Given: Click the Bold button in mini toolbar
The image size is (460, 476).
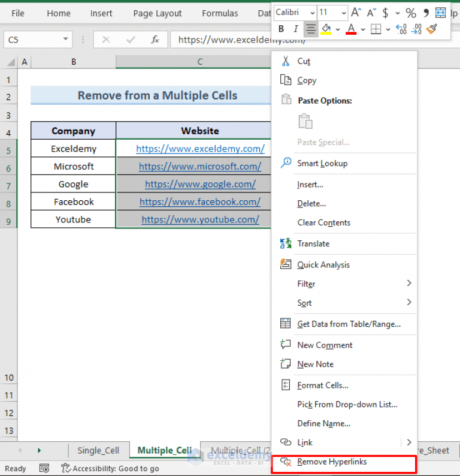Looking at the screenshot, I should (x=281, y=29).
